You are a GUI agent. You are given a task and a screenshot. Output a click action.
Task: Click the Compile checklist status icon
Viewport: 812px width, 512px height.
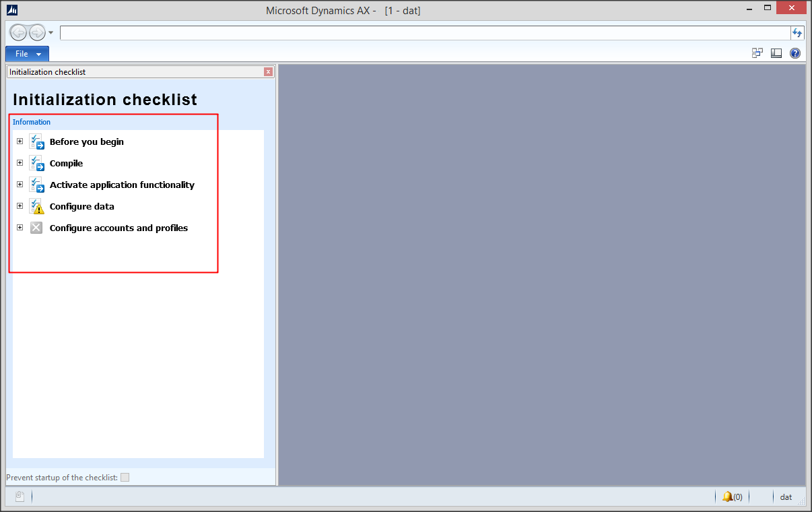tap(36, 163)
